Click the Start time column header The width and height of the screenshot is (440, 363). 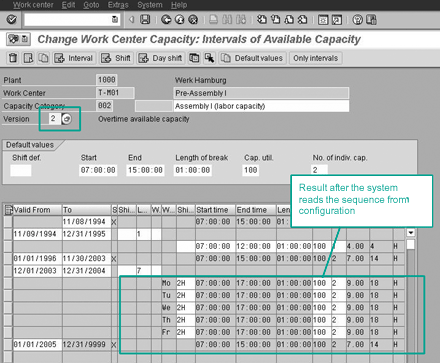[215, 210]
